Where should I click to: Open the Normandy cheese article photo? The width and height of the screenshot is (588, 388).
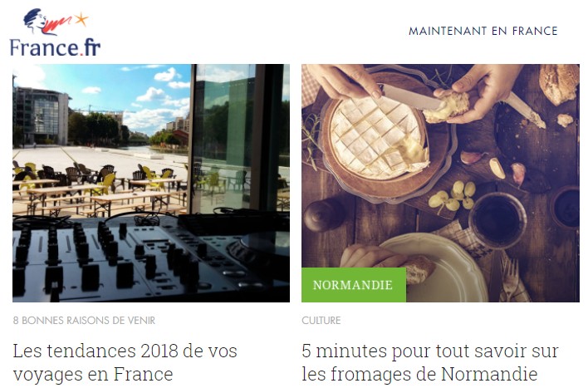[440, 183]
